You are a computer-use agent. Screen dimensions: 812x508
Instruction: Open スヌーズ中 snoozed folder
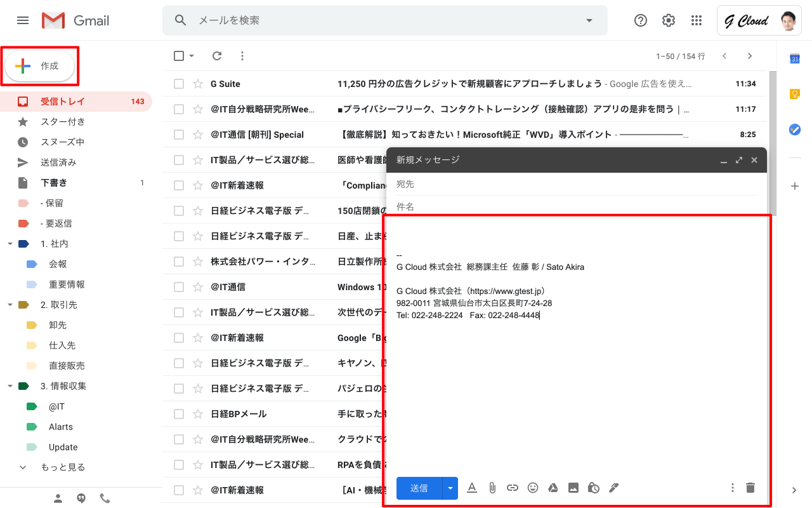(76, 142)
